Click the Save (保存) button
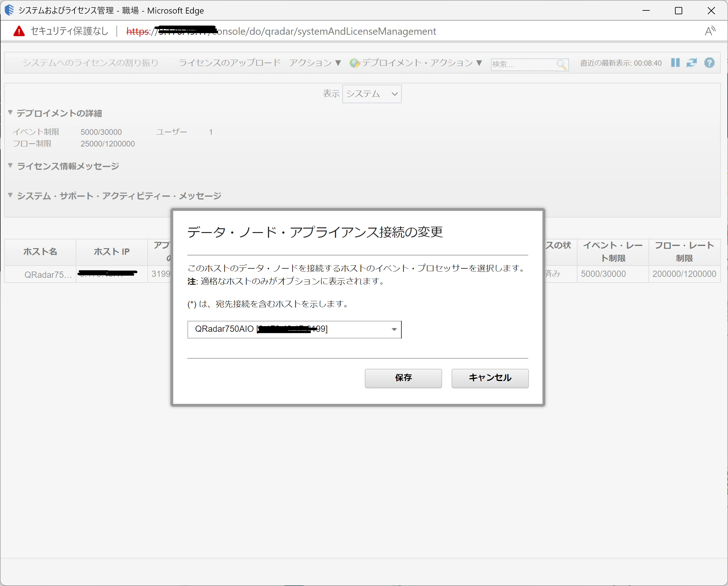728x586 pixels. coord(403,378)
